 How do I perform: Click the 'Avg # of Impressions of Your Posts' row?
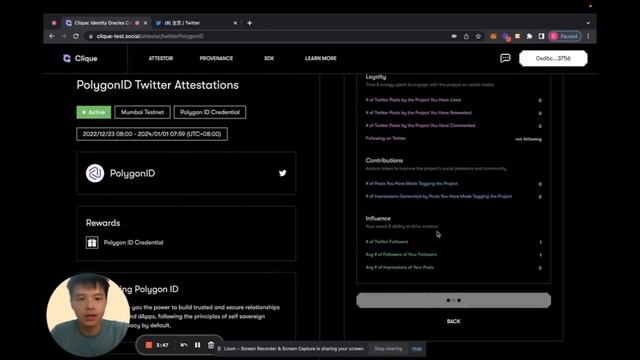click(x=453, y=267)
